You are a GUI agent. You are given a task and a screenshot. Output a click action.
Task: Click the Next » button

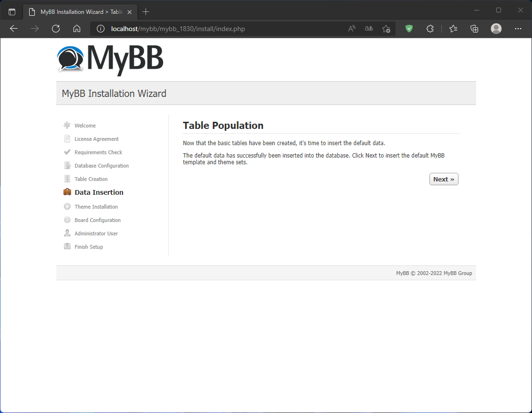click(x=443, y=179)
